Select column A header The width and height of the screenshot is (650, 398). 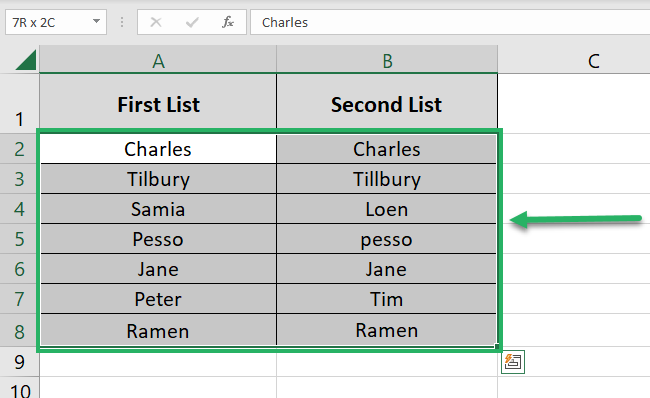pyautogui.click(x=158, y=60)
